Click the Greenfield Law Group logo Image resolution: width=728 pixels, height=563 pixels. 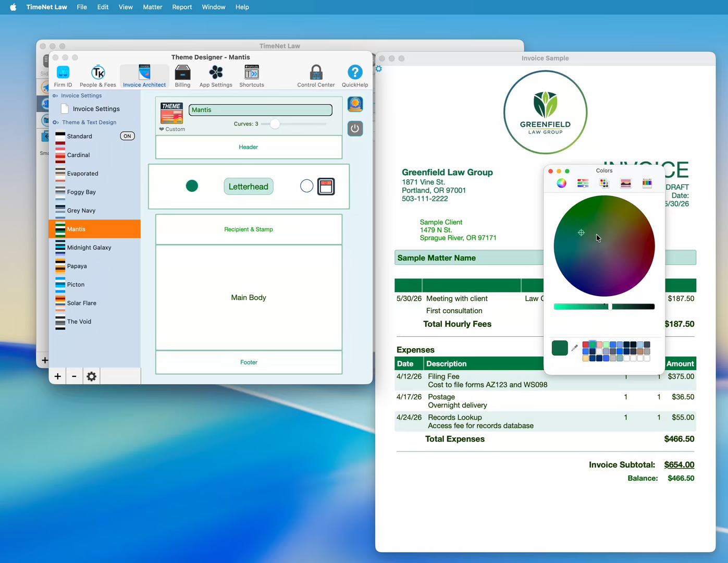(545, 112)
